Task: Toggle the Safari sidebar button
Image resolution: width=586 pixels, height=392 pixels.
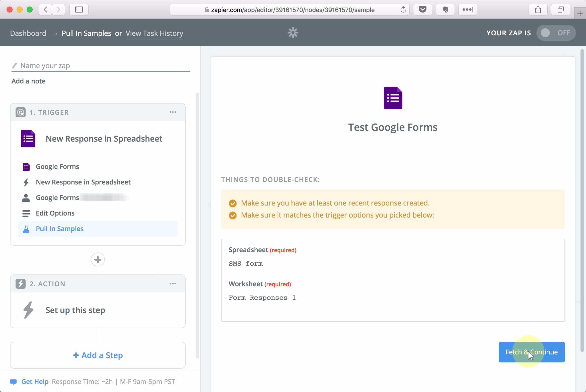Action: tap(79, 10)
